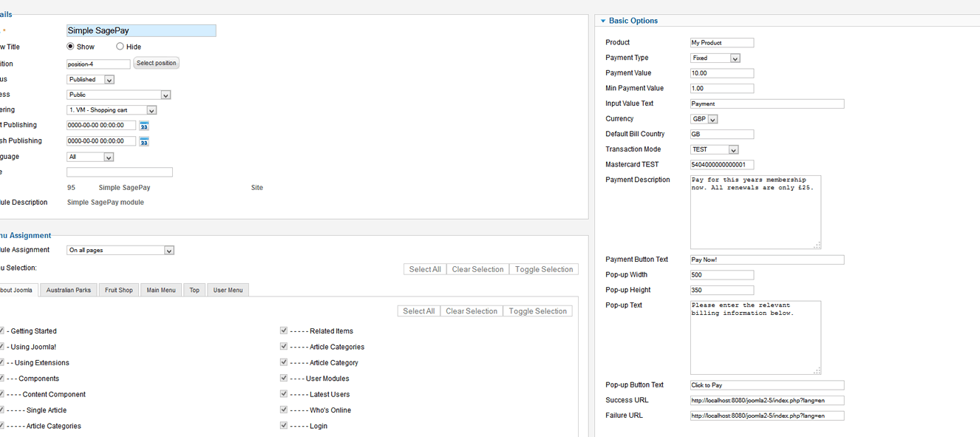Click the Site client label text
980x437 pixels.
257,188
